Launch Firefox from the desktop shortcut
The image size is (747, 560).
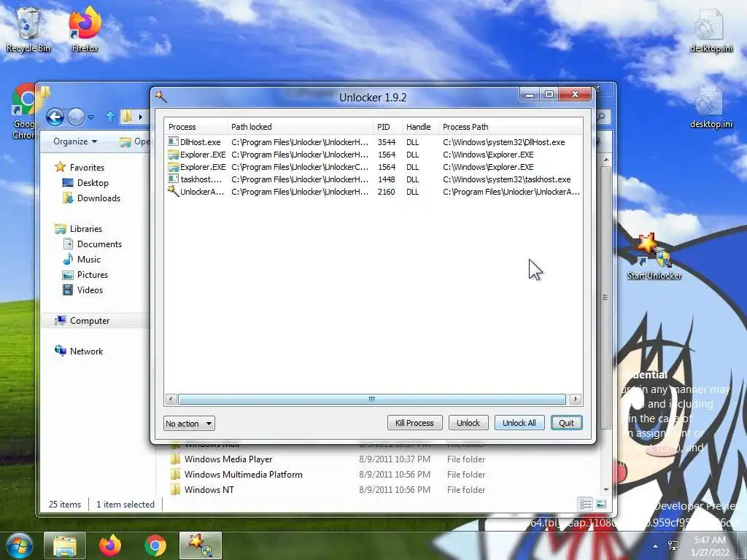pos(85,29)
